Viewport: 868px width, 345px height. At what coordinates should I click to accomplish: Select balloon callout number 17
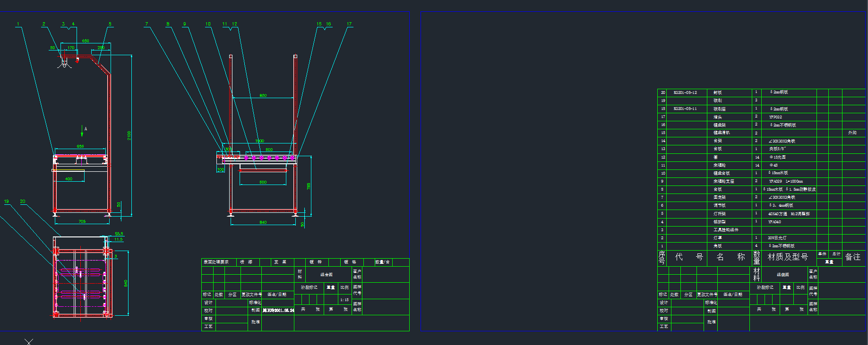[x=349, y=24]
